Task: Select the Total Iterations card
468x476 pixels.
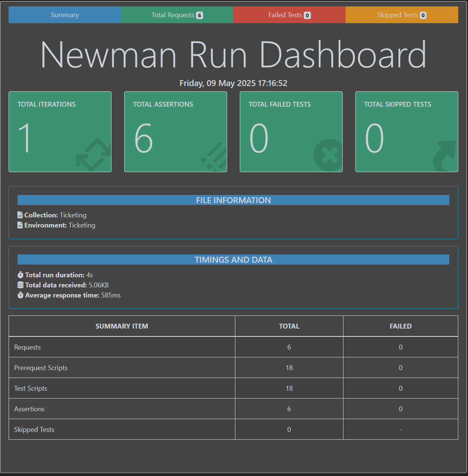Action: (x=60, y=132)
